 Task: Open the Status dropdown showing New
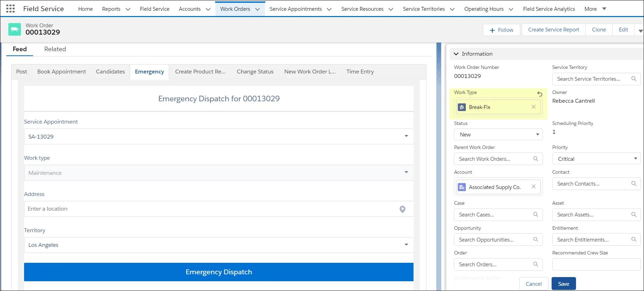[x=498, y=134]
